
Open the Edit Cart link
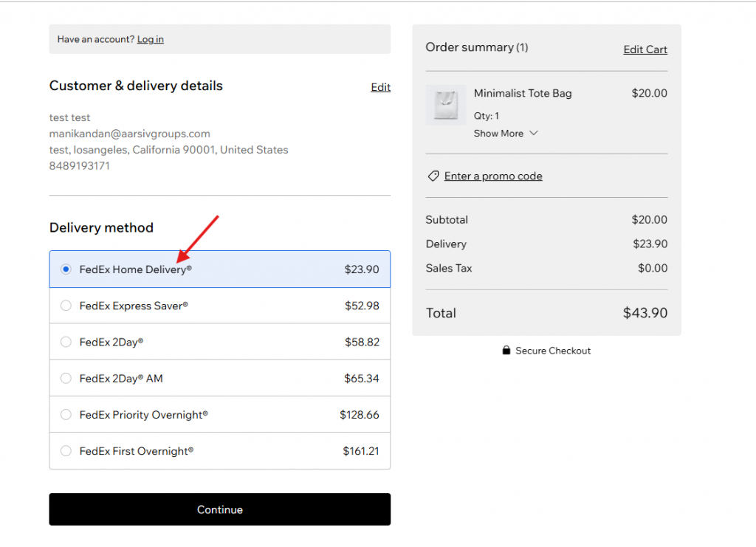click(x=645, y=49)
